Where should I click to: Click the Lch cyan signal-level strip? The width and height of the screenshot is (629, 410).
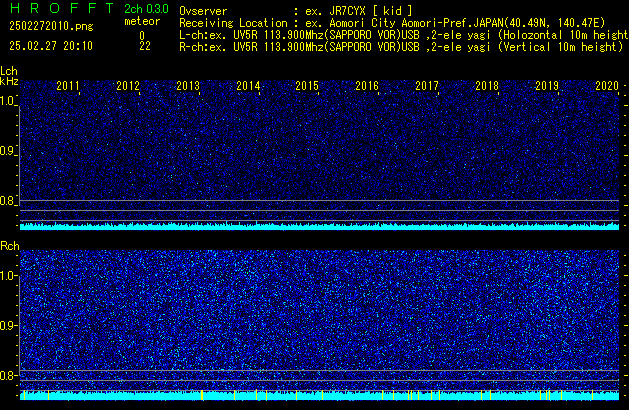[x=319, y=226]
